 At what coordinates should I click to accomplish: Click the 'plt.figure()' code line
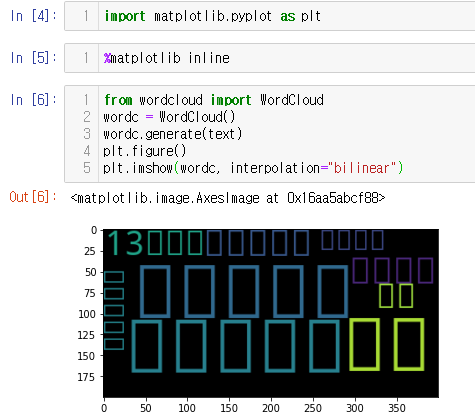point(145,151)
